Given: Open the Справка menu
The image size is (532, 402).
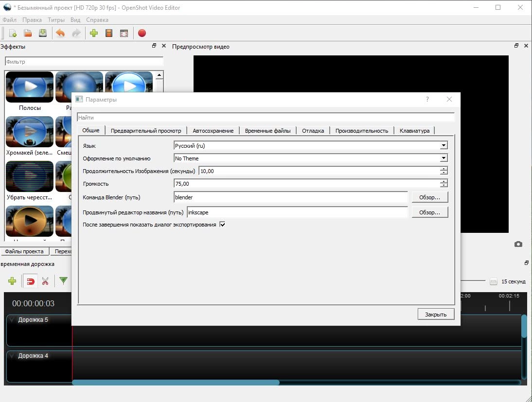Looking at the screenshot, I should tap(97, 19).
